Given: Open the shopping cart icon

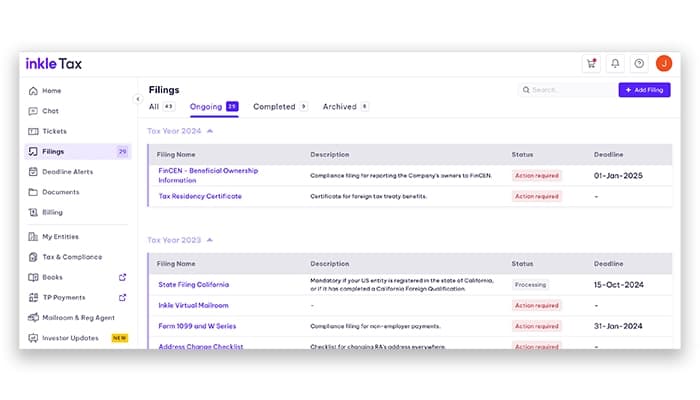Looking at the screenshot, I should tap(591, 63).
